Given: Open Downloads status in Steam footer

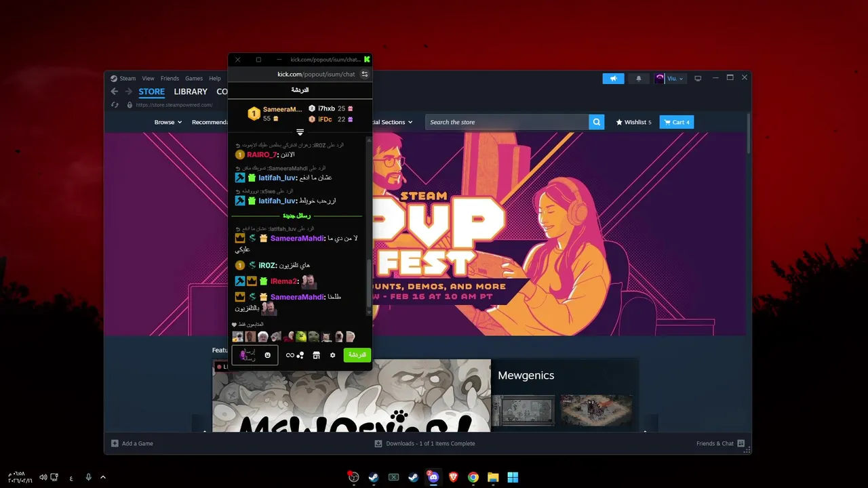Looking at the screenshot, I should tap(425, 443).
